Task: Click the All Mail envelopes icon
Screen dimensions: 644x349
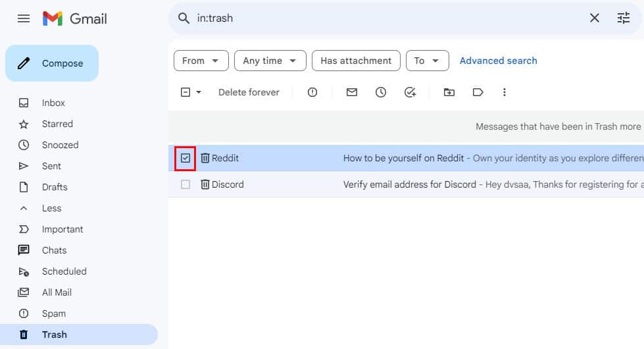Action: tap(24, 292)
